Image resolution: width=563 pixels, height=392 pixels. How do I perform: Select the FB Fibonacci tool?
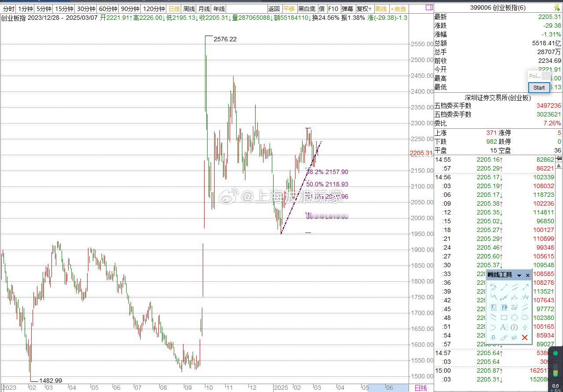(x=504, y=307)
